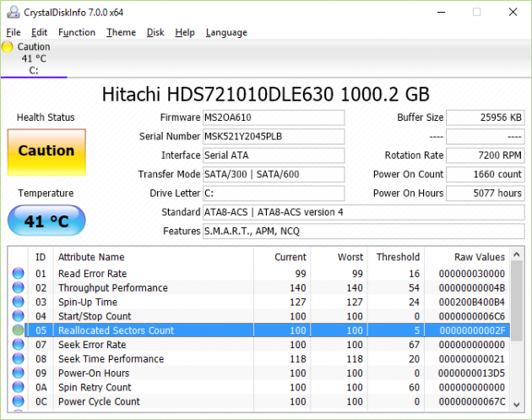Click the yellow Caution health status button
The width and height of the screenshot is (532, 420).
coord(46,151)
